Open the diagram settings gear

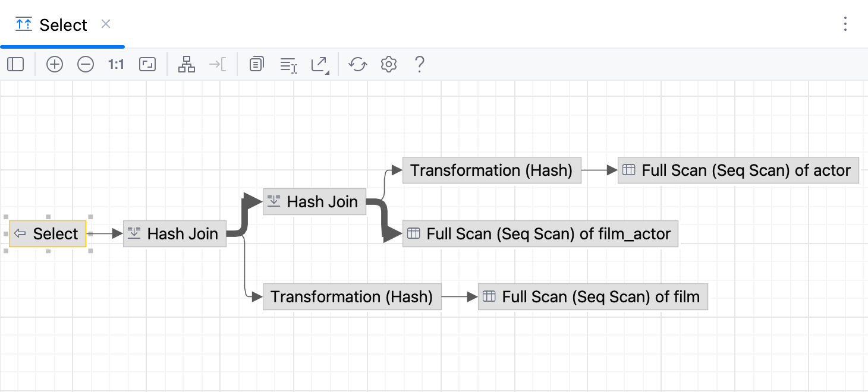point(388,64)
